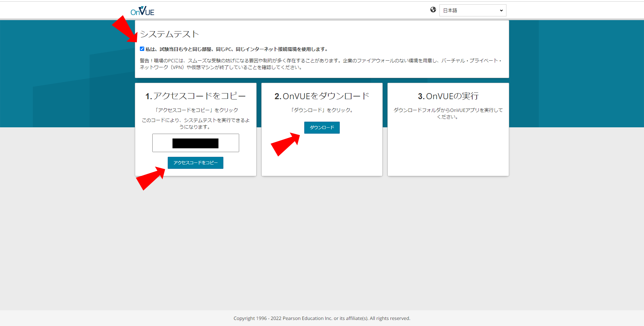Click the 「ダウンロード」をクリック instruction text

(322, 110)
